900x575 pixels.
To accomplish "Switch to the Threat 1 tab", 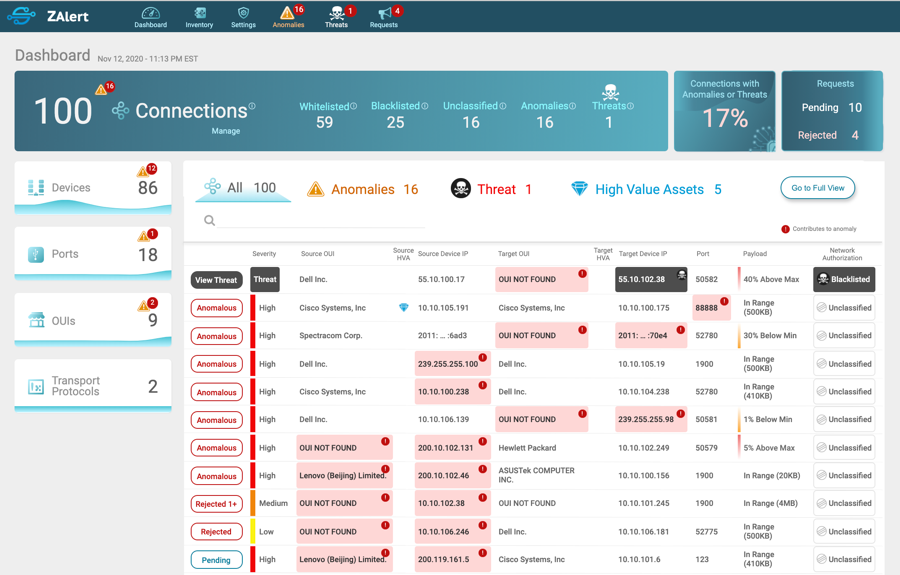I will 492,189.
